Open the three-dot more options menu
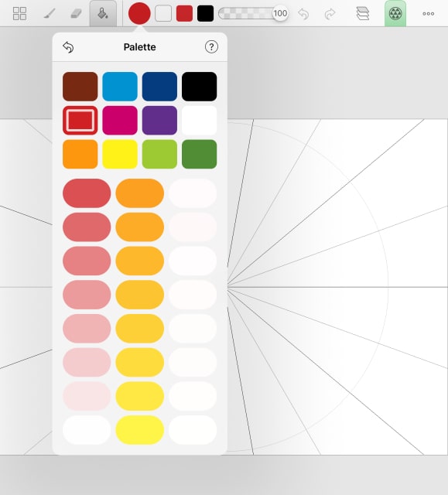The image size is (448, 495). [x=429, y=14]
